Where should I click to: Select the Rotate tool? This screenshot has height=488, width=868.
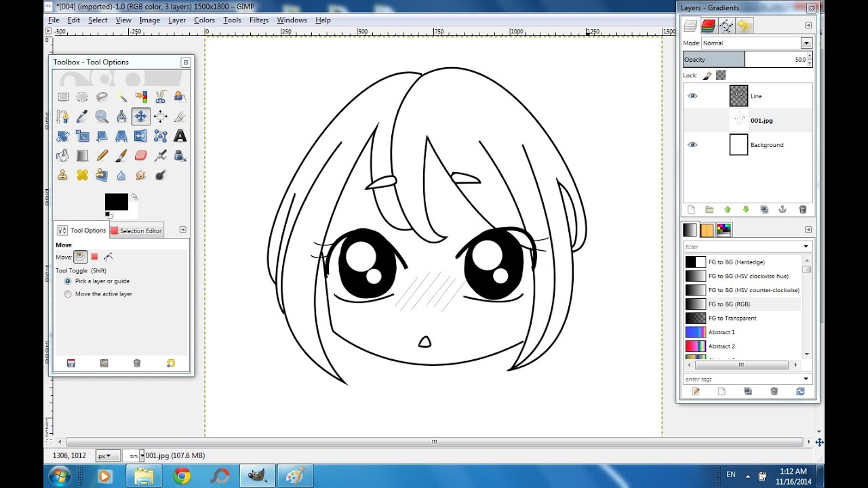point(63,136)
